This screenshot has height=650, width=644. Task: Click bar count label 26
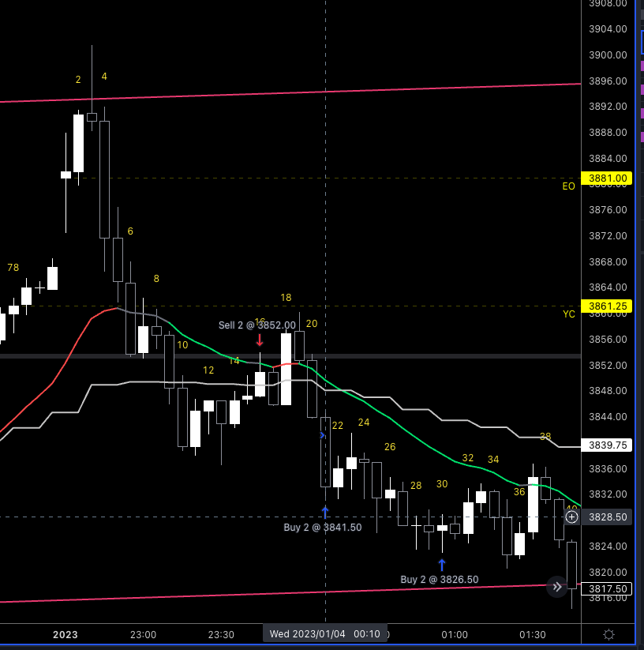[390, 447]
